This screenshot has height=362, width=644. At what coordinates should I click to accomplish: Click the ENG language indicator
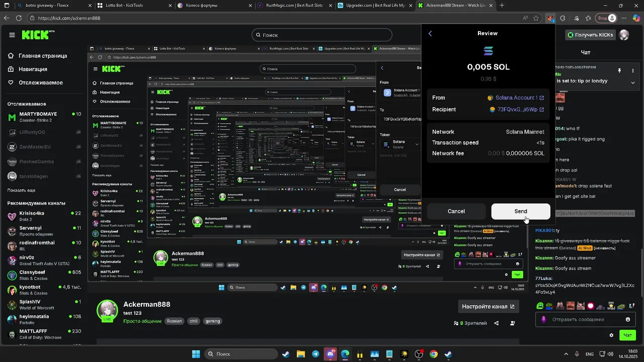tap(589, 354)
